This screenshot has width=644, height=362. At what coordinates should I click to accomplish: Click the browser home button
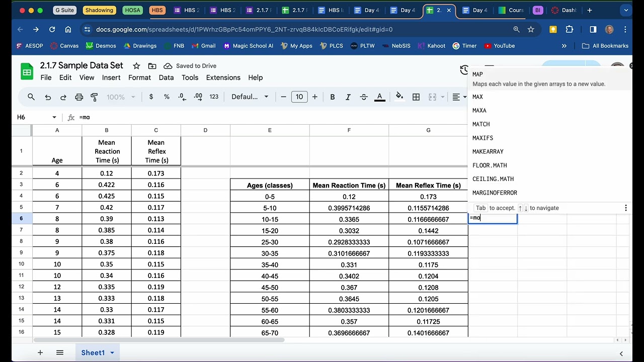click(68, 30)
